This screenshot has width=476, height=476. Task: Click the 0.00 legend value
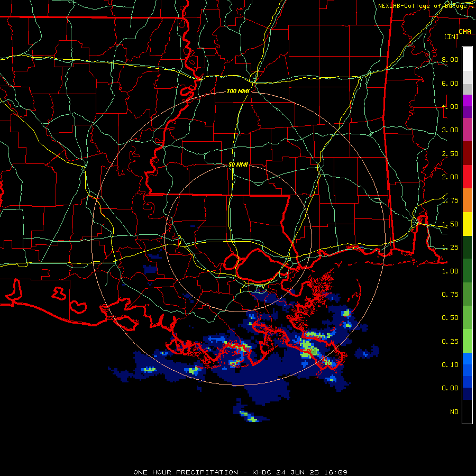pyautogui.click(x=450, y=388)
